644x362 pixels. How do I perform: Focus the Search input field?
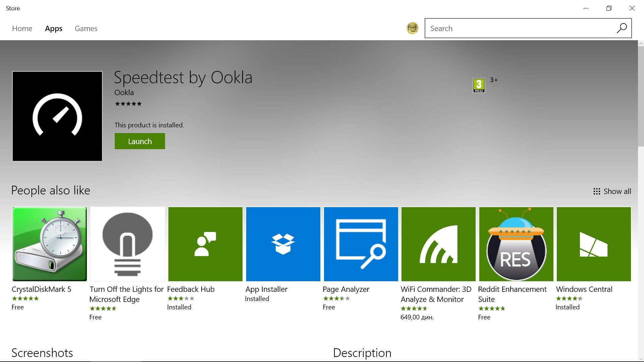(518, 28)
